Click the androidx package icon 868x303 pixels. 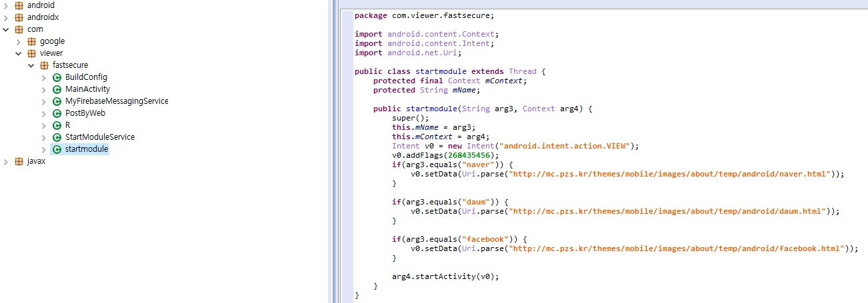pyautogui.click(x=18, y=17)
